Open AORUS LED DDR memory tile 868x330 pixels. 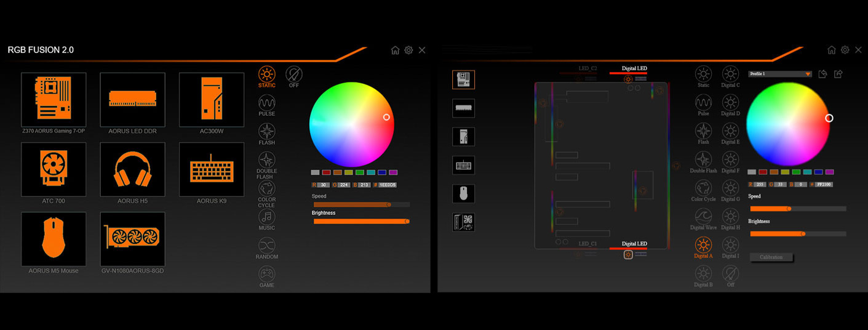click(x=132, y=101)
